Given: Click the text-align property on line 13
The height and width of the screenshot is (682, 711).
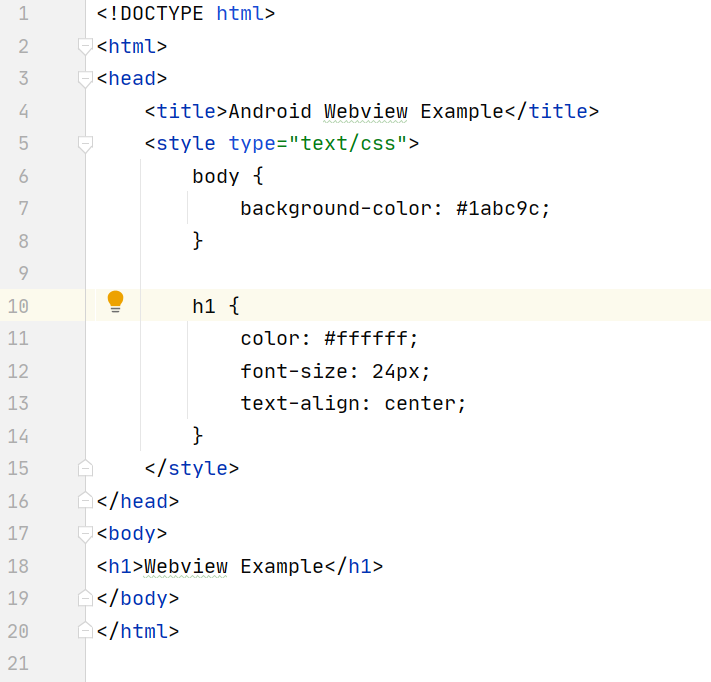Looking at the screenshot, I should (x=294, y=403).
